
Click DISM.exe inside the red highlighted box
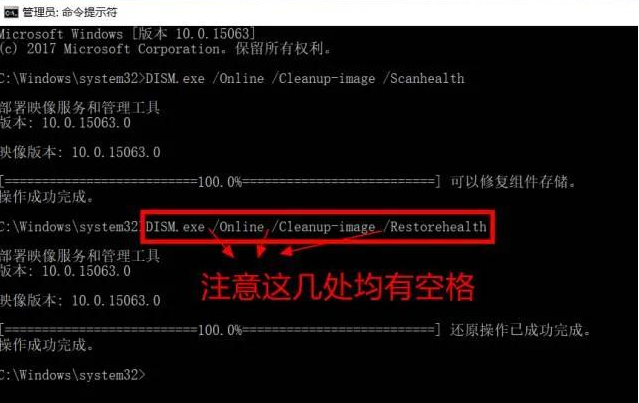[175, 227]
